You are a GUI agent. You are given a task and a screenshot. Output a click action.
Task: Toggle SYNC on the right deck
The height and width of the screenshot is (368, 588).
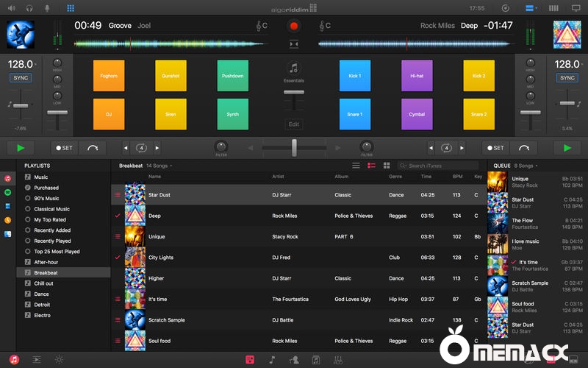[x=567, y=78]
